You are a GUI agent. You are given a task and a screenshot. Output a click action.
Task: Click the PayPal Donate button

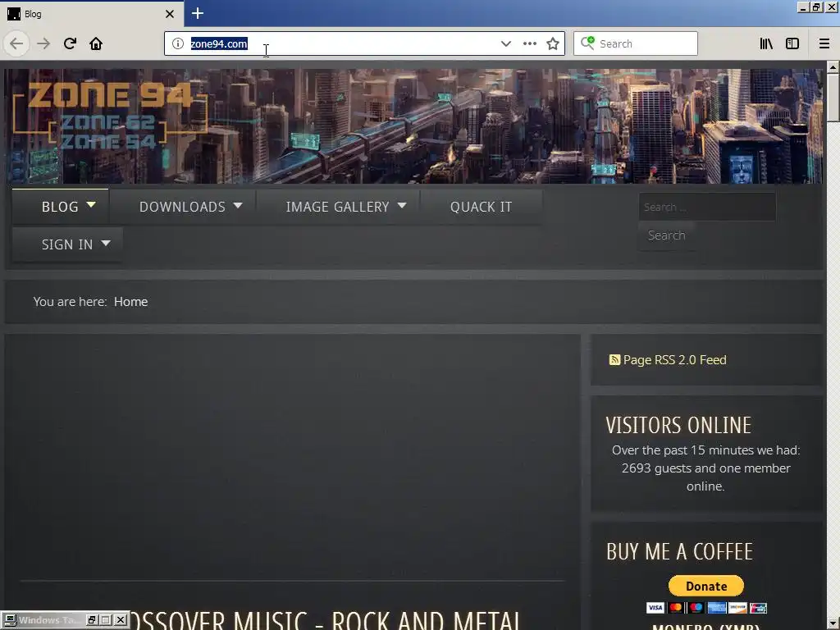(x=706, y=586)
